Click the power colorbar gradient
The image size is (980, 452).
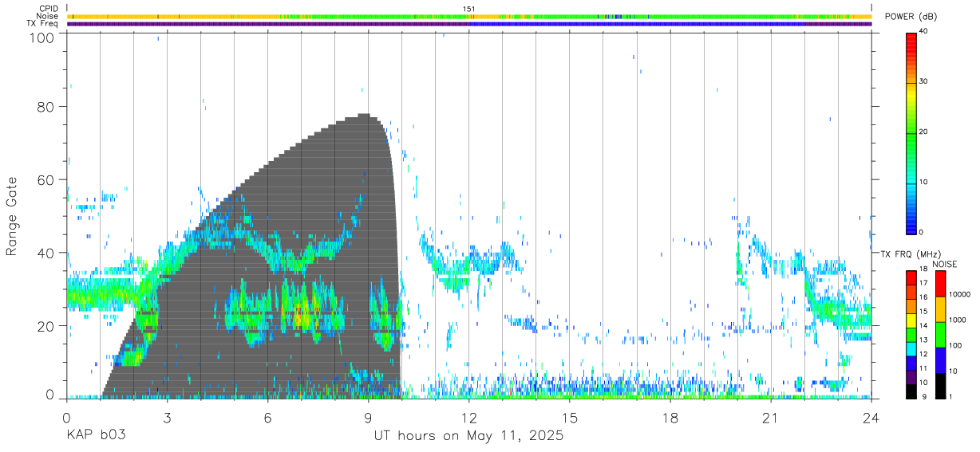[x=911, y=132]
